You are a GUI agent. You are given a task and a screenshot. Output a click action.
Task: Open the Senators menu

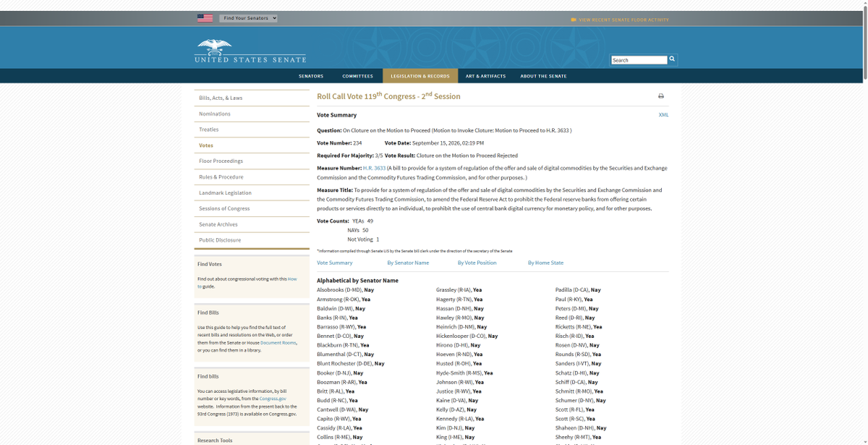[311, 76]
